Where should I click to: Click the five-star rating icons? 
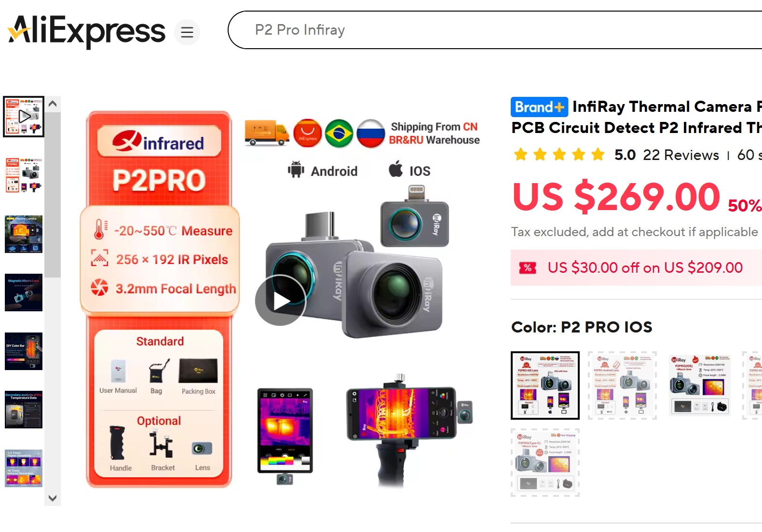(x=559, y=155)
